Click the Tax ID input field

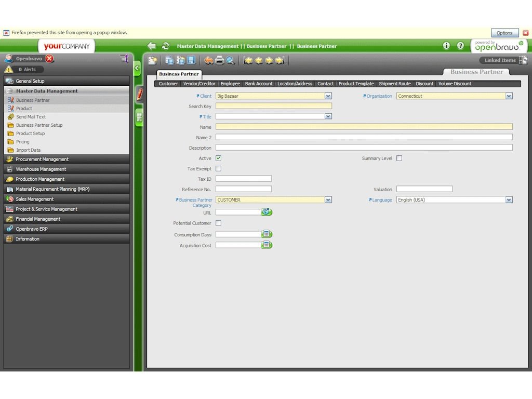click(244, 179)
